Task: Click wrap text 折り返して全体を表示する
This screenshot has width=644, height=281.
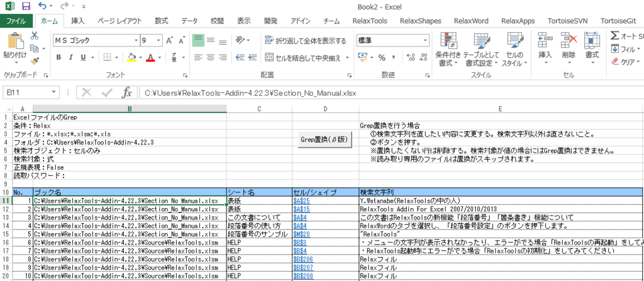Action: (306, 41)
